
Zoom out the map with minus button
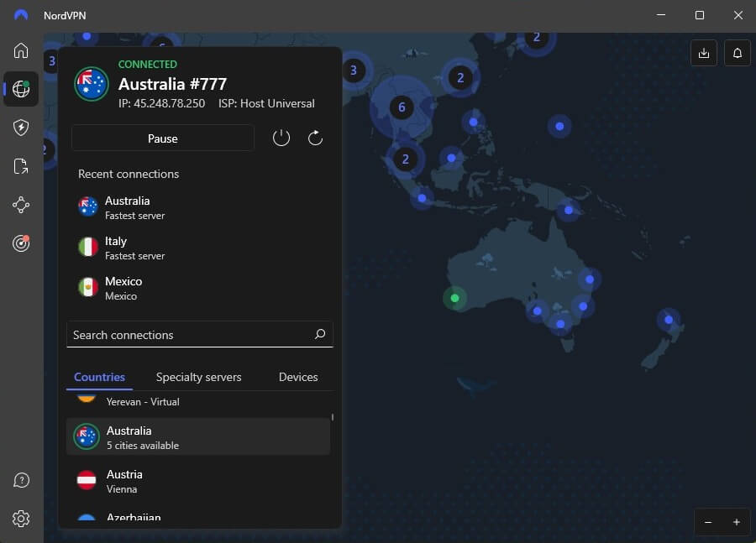pos(708,522)
